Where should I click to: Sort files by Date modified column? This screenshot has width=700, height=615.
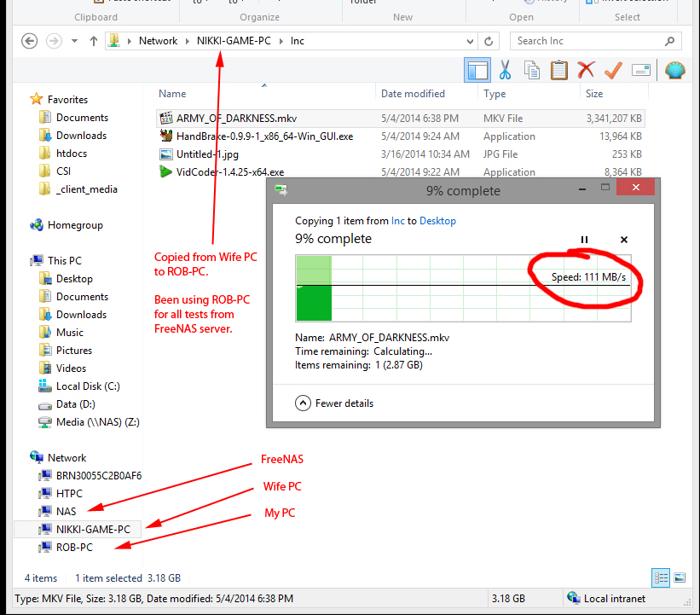click(413, 94)
